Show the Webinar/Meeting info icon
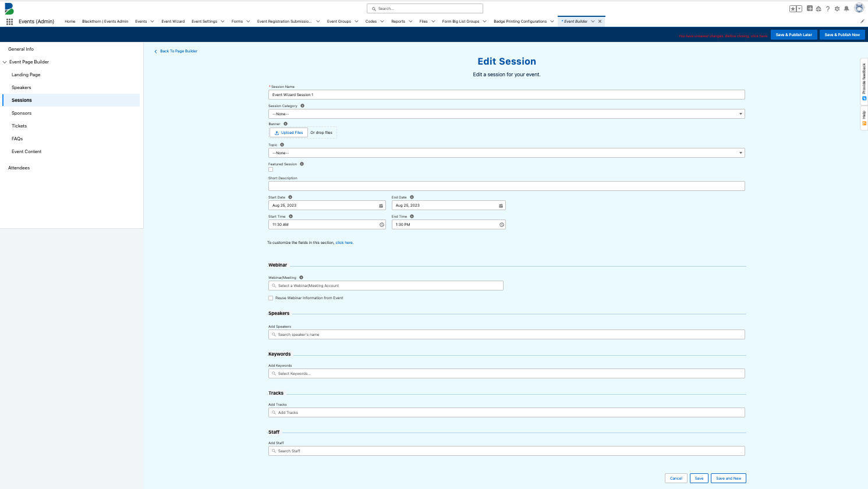The width and height of the screenshot is (868, 489). point(301,278)
